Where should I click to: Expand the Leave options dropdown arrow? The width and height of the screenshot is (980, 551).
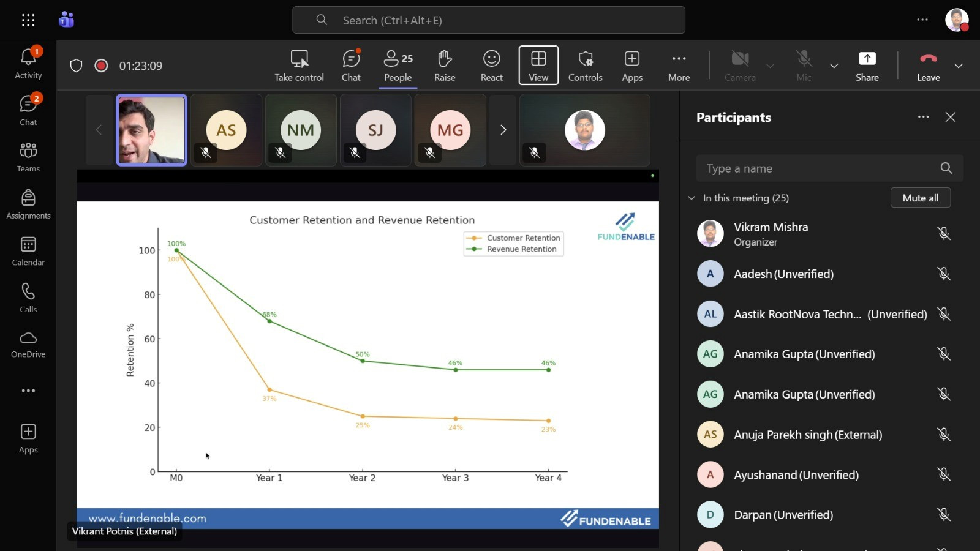coord(959,66)
